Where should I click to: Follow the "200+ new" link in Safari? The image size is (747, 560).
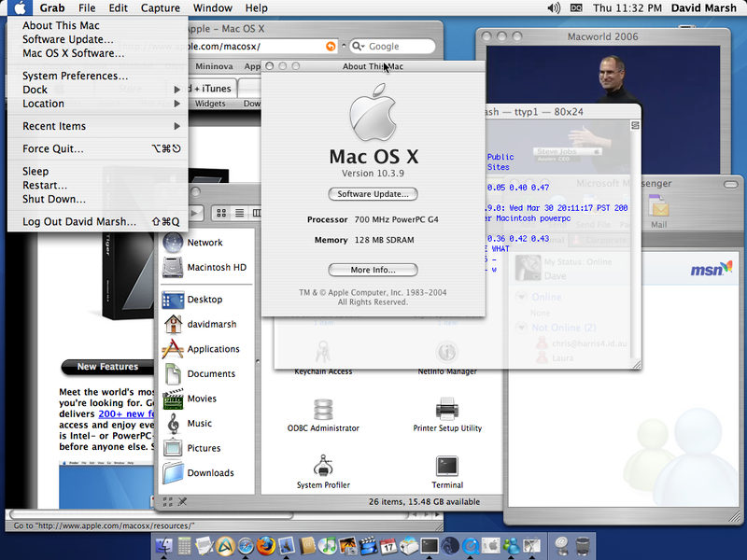126,413
